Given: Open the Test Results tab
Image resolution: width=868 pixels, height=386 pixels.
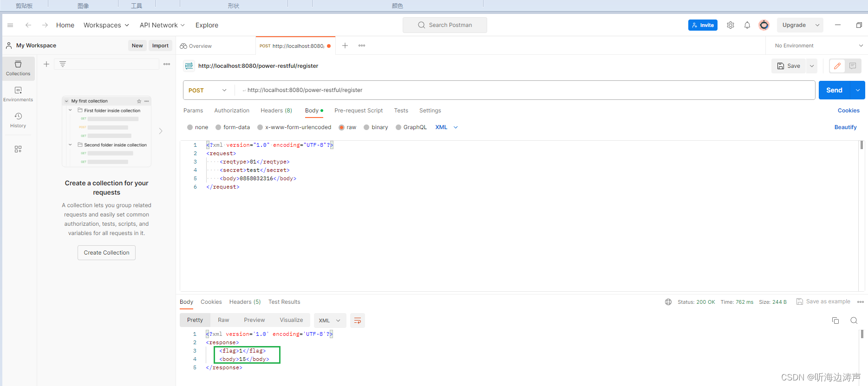Looking at the screenshot, I should pyautogui.click(x=284, y=302).
